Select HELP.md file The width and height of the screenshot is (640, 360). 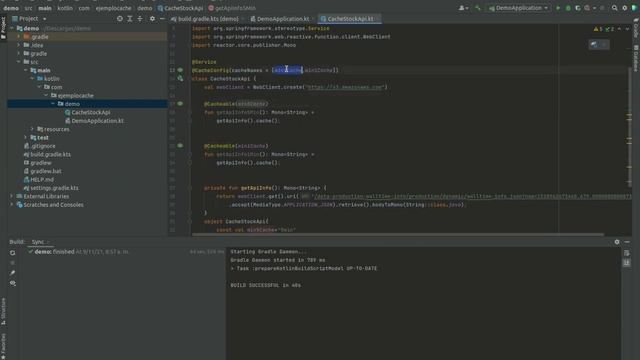(x=38, y=180)
